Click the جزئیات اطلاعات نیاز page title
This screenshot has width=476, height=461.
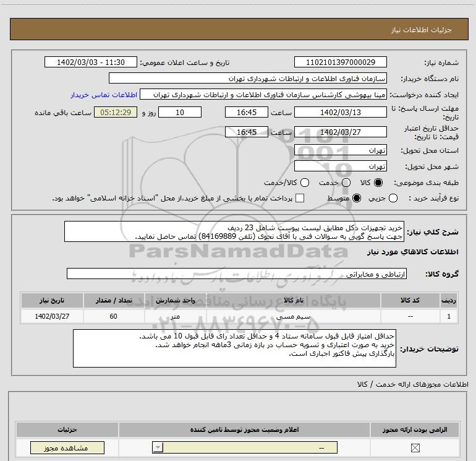tap(422, 30)
